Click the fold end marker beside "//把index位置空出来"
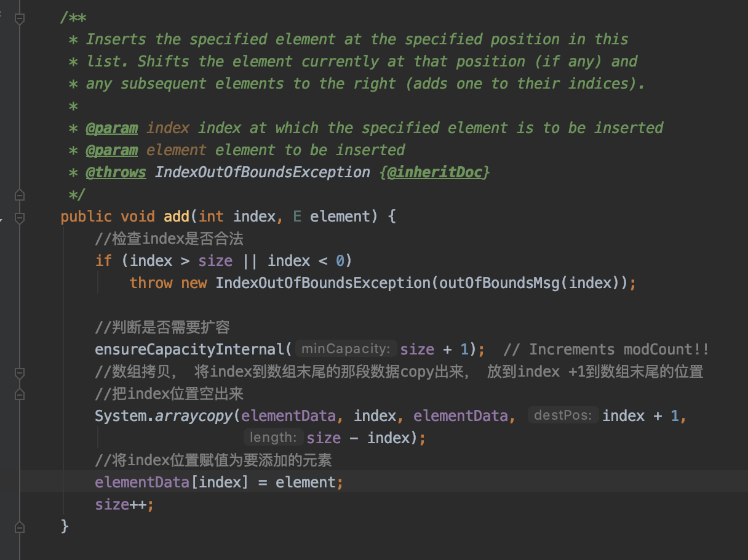748x560 pixels. tap(20, 394)
